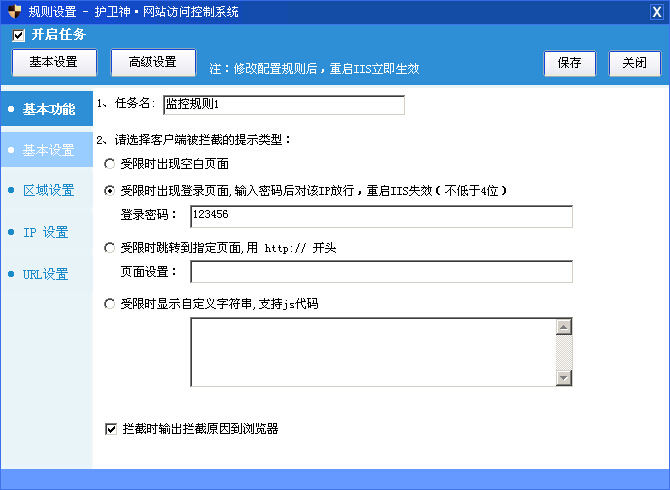Open the 高级设置 button tab
This screenshot has height=490, width=670.
pos(153,62)
